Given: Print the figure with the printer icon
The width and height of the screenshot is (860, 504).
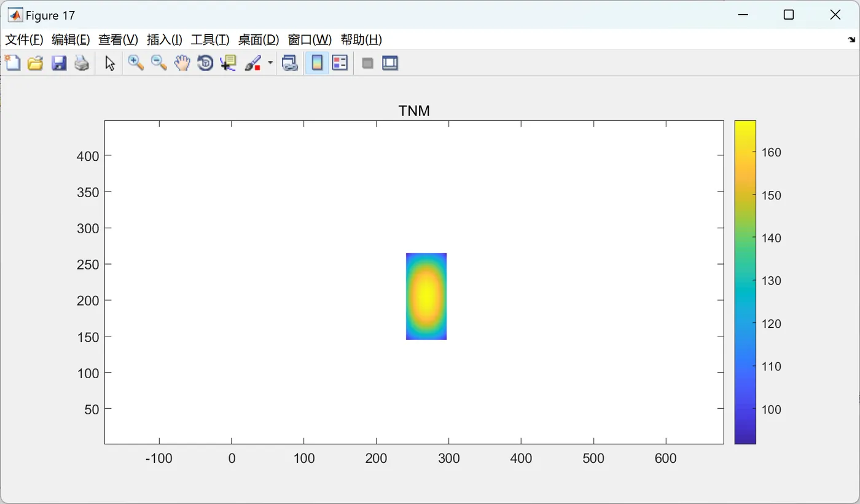Looking at the screenshot, I should 82,63.
